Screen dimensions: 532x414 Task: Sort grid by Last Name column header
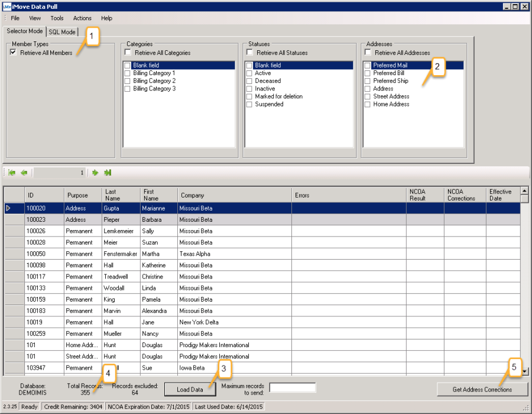point(121,195)
